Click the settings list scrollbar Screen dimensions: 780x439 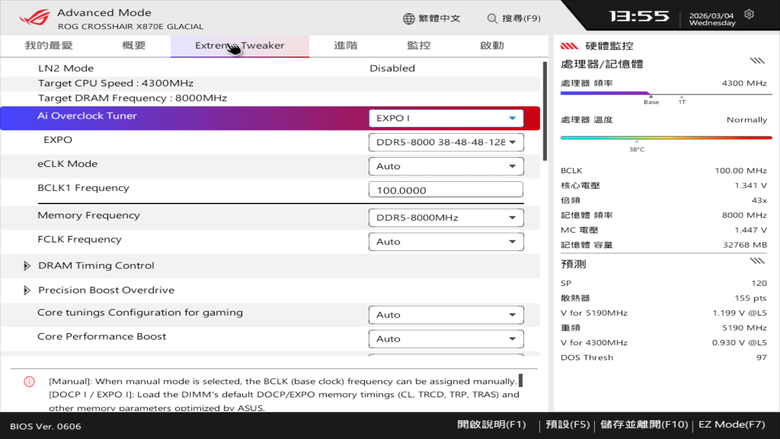(x=545, y=111)
